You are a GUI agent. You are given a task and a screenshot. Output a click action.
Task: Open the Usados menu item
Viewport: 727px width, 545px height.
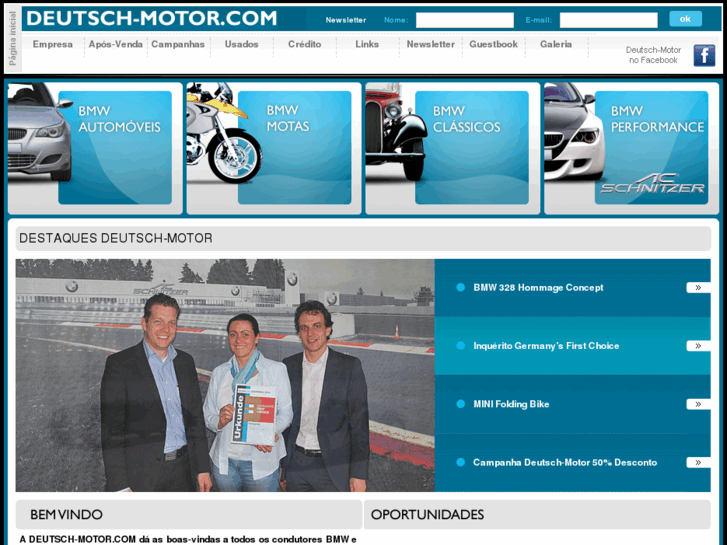242,45
